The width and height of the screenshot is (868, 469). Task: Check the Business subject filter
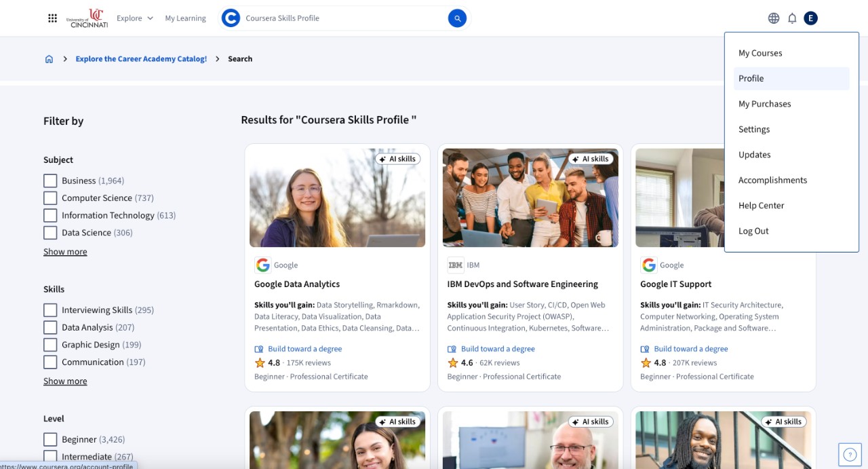(50, 181)
